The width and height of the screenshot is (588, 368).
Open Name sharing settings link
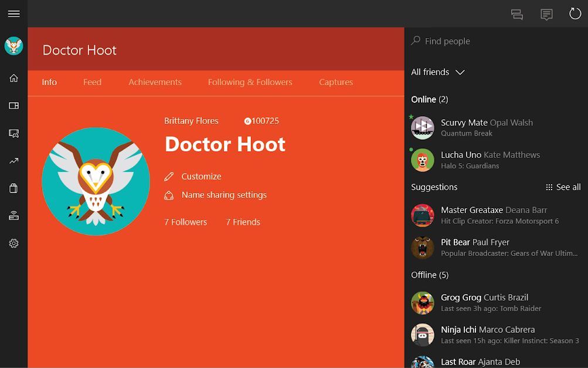point(223,195)
